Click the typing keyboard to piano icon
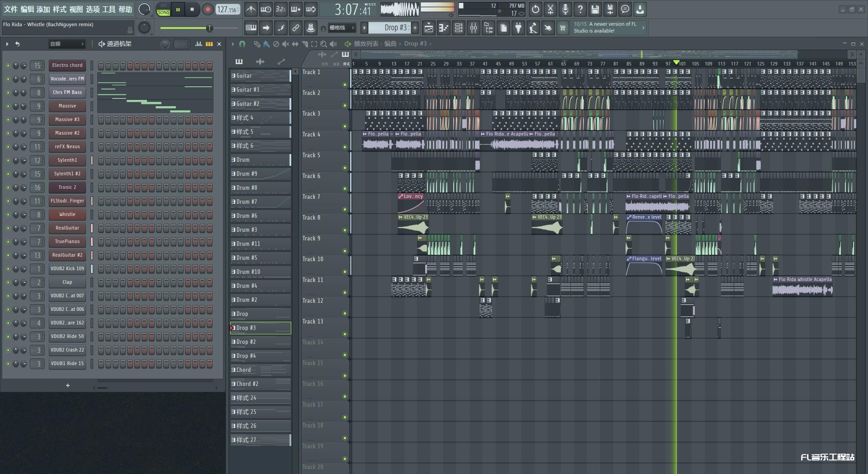The width and height of the screenshot is (868, 474). click(251, 28)
